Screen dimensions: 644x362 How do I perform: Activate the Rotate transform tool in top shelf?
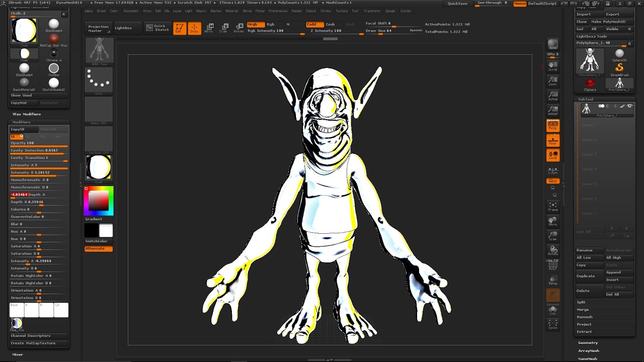click(239, 28)
